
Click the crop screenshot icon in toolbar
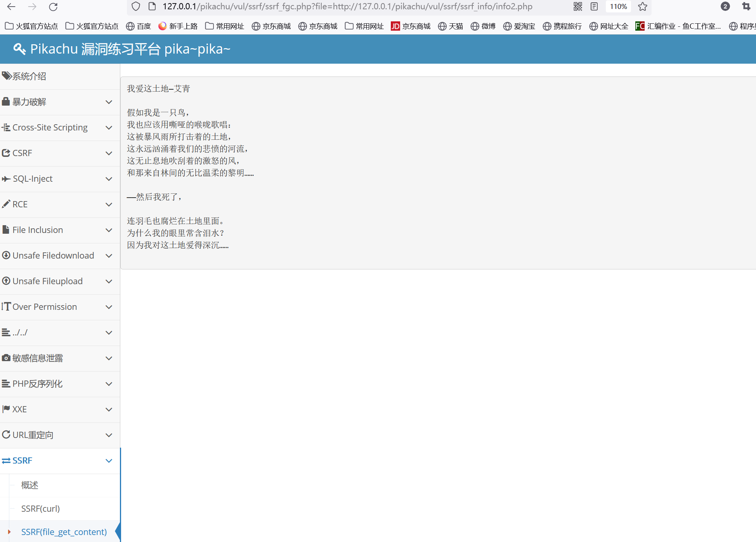pyautogui.click(x=746, y=7)
